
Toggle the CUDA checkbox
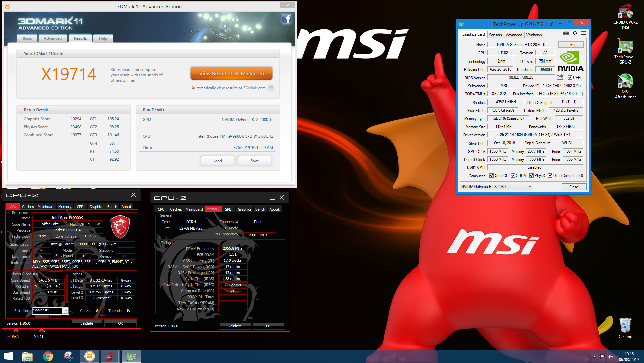click(513, 176)
